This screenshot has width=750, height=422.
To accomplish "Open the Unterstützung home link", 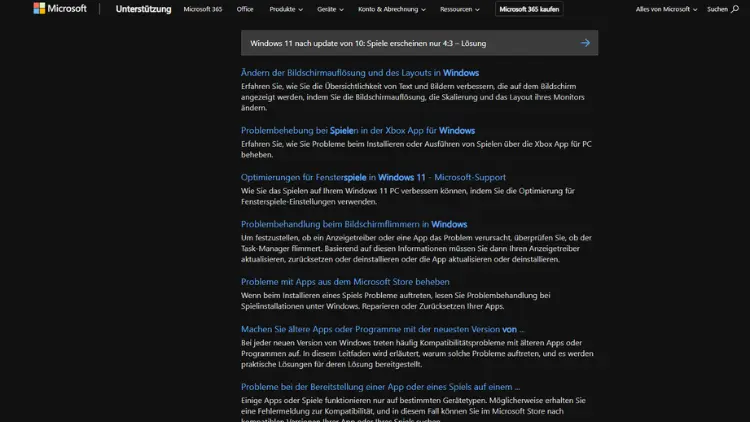I will tap(143, 9).
